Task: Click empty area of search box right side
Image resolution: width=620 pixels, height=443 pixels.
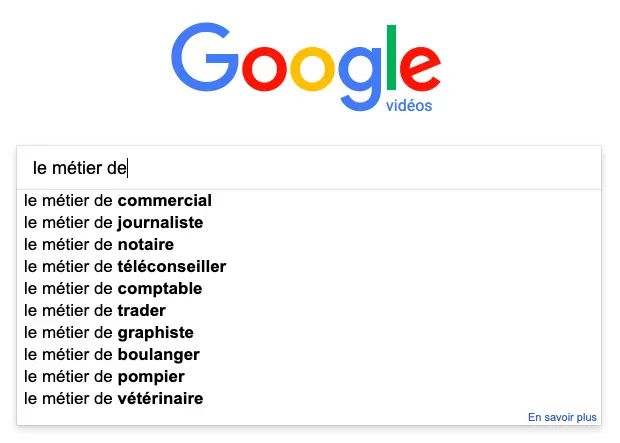Action: point(435,168)
